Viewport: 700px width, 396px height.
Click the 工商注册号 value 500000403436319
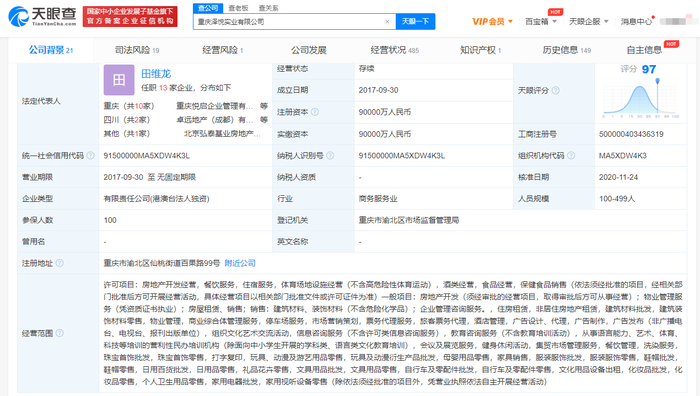[631, 134]
